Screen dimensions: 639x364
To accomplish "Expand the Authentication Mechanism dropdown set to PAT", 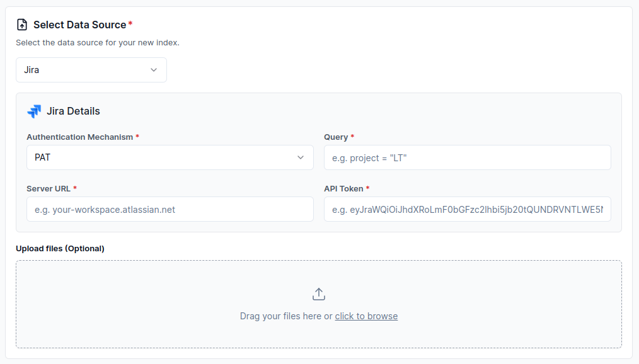I will (x=170, y=157).
